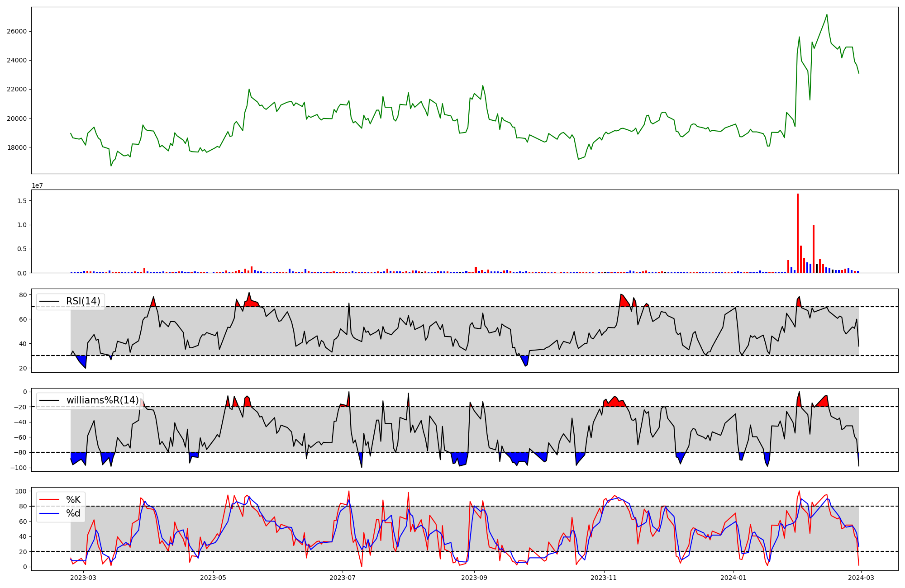
Task: Click the 2023-03 x-axis date label
Action: pos(83,578)
